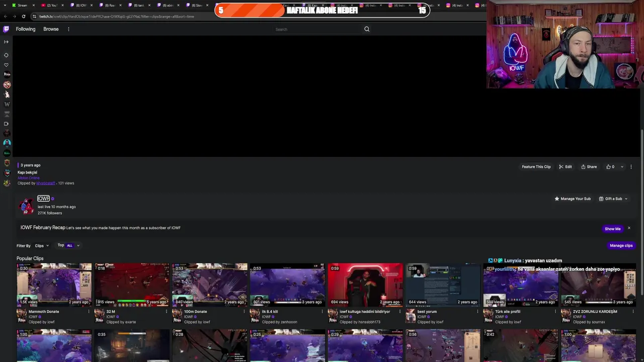Click Manage Your Sub

573,199
